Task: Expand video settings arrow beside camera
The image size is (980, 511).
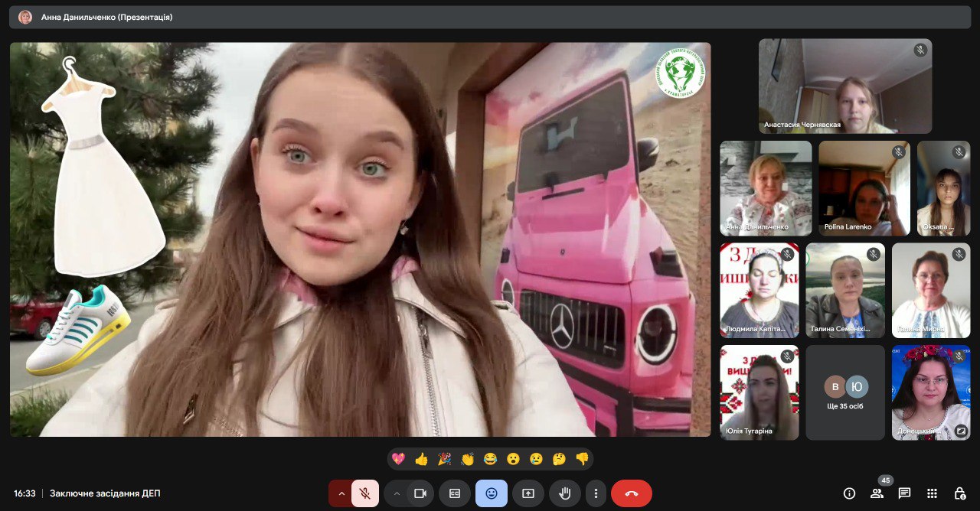Action: pyautogui.click(x=397, y=493)
